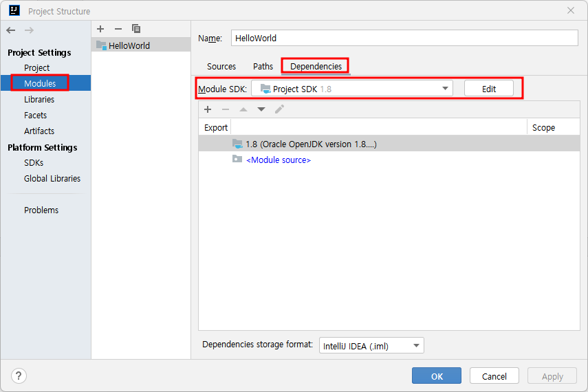Open Project settings page

coord(36,68)
